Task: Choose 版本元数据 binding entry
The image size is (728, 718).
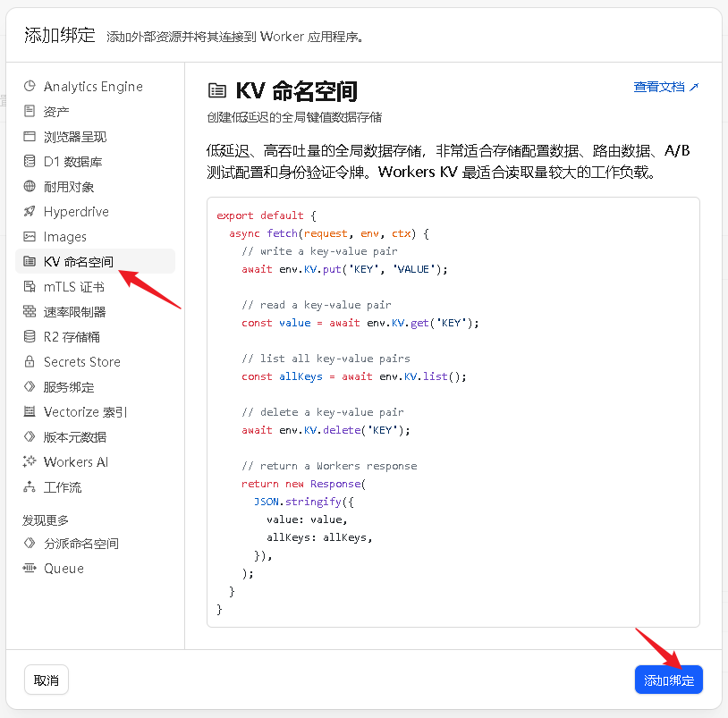Action: (x=75, y=437)
